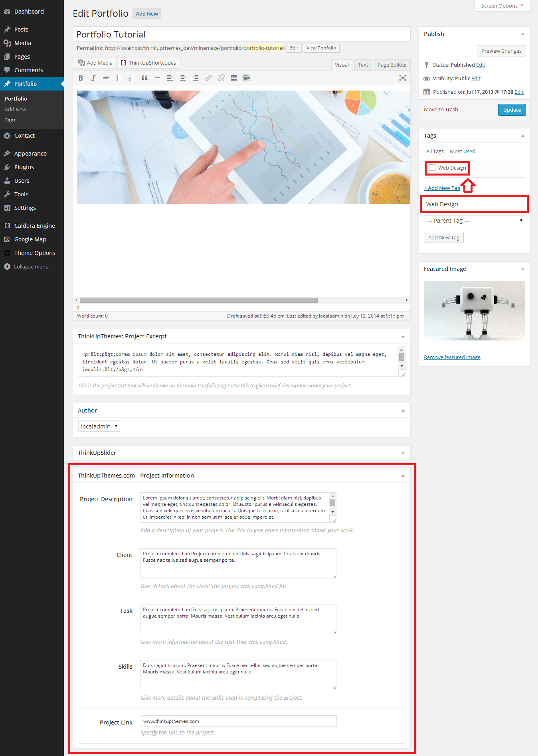Insert a blockquote in the editor
This screenshot has width=538, height=756.
point(144,78)
